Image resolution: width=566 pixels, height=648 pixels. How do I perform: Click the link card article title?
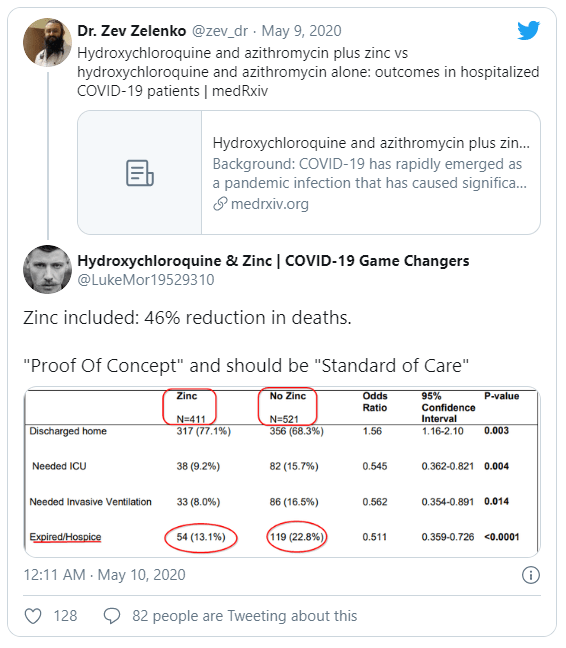point(371,143)
